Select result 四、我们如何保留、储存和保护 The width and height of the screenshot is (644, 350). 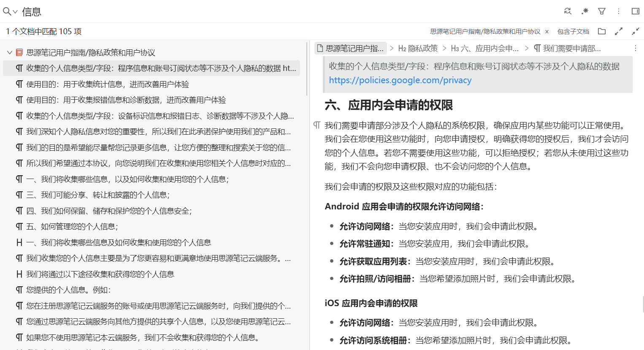tap(152, 211)
